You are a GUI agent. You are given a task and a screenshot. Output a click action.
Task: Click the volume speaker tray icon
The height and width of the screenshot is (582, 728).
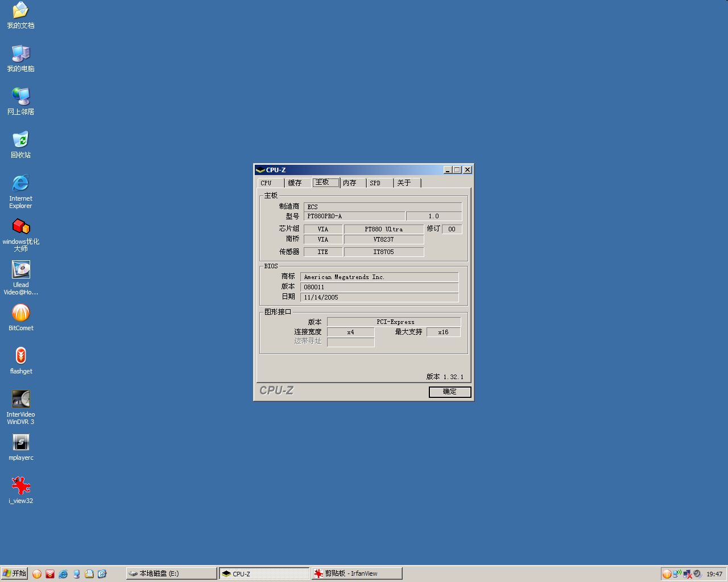click(x=698, y=574)
